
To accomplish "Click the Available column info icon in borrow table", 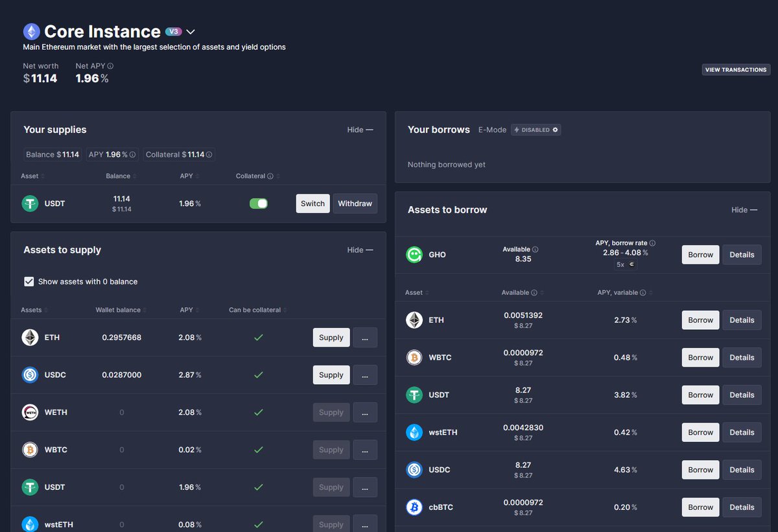I will point(534,293).
